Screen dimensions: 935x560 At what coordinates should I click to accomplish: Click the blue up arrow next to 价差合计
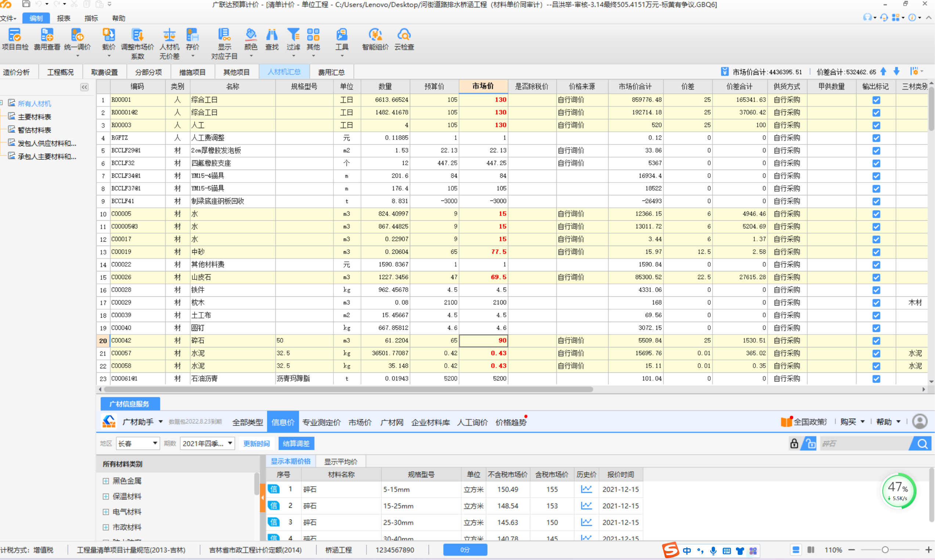click(x=883, y=71)
